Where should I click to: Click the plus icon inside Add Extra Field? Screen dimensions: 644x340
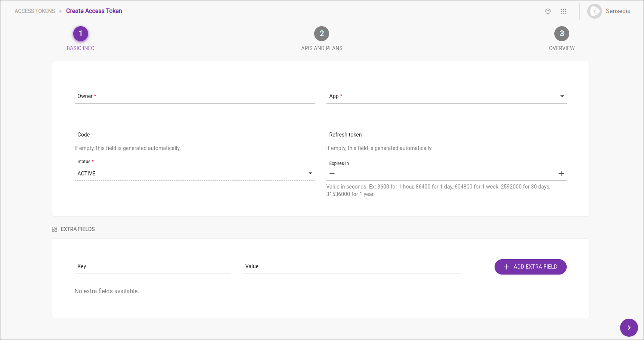tap(507, 267)
